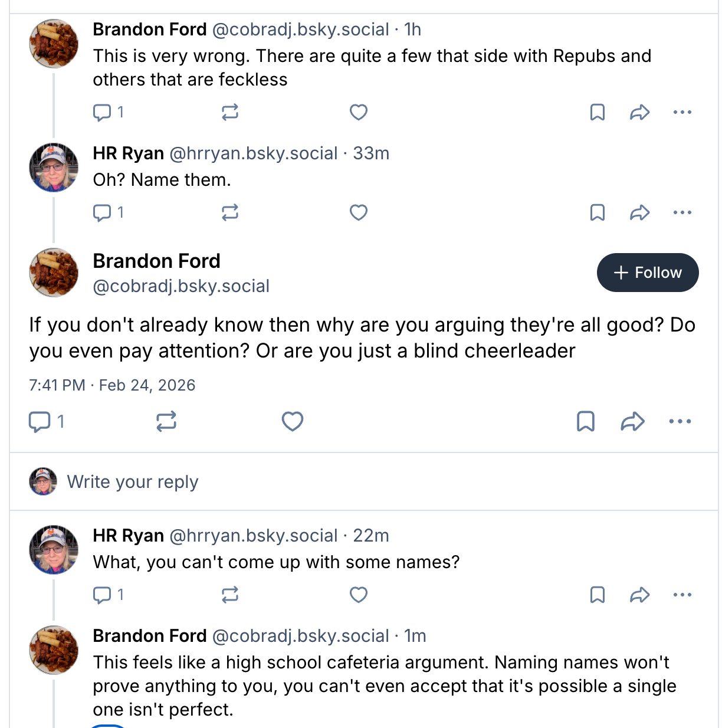Open more options on the 22m HR Ryan post
The height and width of the screenshot is (728, 722).
click(x=682, y=595)
